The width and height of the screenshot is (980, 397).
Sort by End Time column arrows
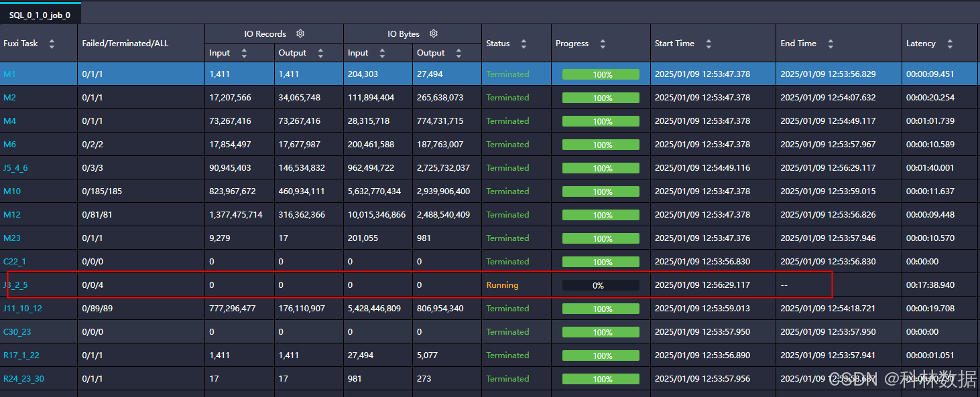pyautogui.click(x=831, y=44)
